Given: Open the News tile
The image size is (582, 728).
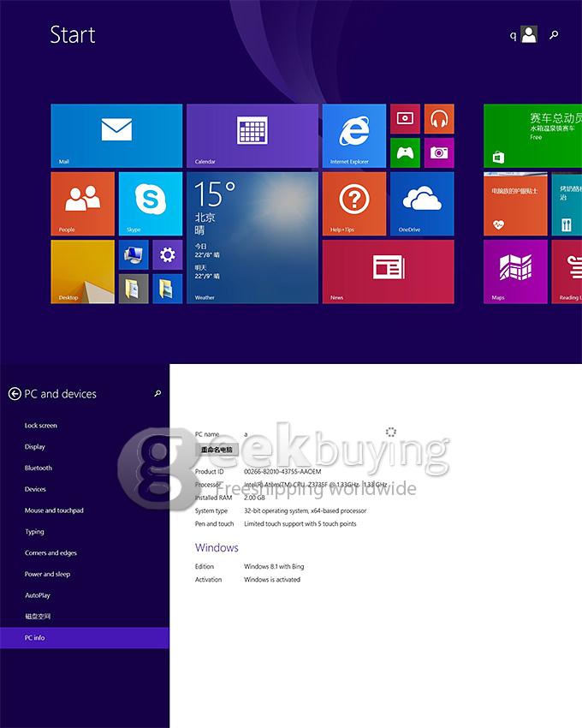Looking at the screenshot, I should [x=388, y=272].
